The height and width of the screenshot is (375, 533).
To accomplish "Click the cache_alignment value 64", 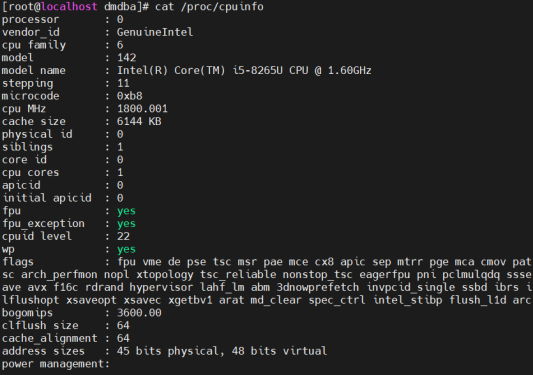I will [x=123, y=338].
